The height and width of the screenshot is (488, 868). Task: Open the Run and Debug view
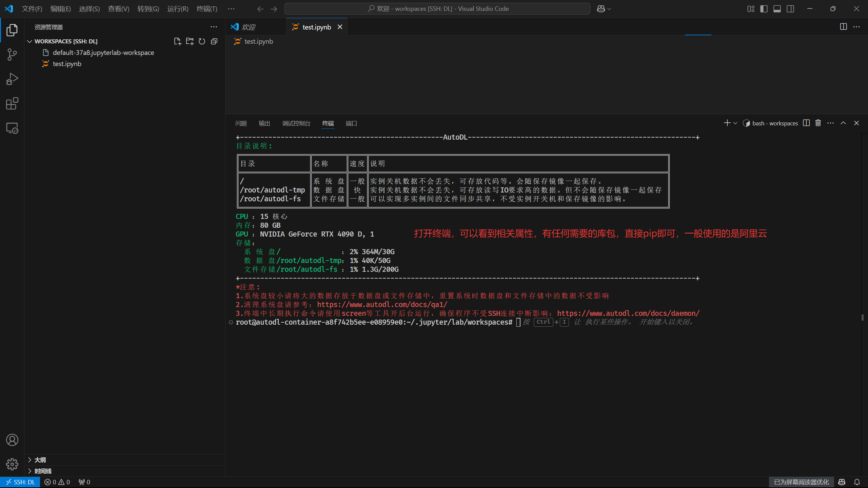coord(12,79)
